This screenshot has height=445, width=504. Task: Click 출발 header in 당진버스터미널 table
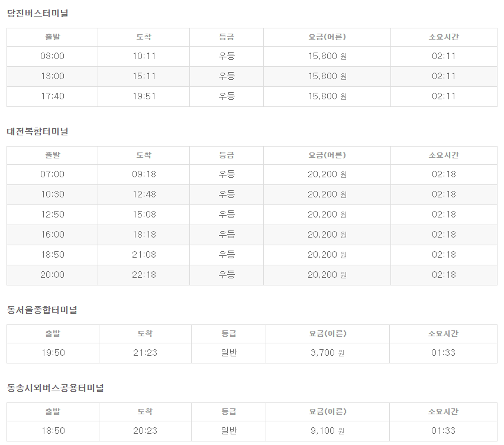coord(53,37)
